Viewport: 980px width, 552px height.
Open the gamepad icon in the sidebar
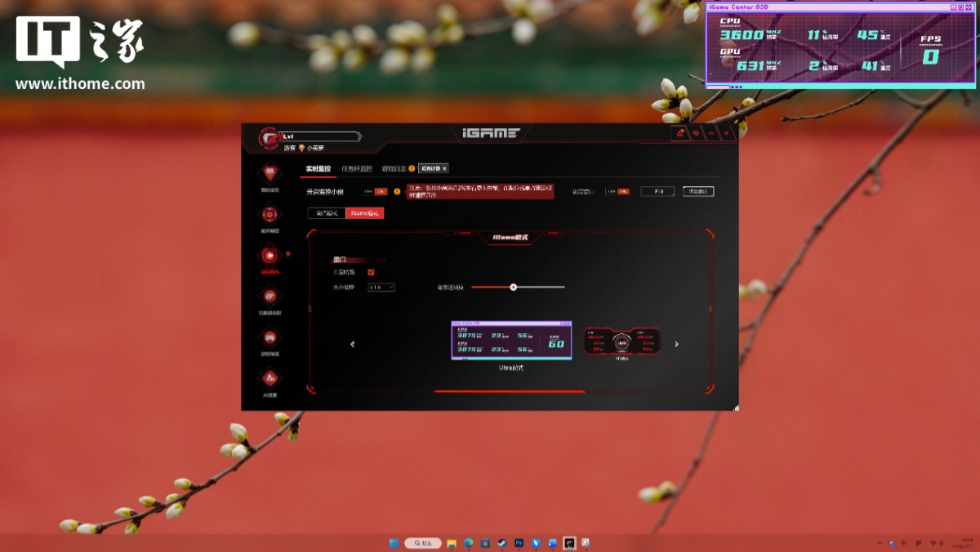(269, 337)
